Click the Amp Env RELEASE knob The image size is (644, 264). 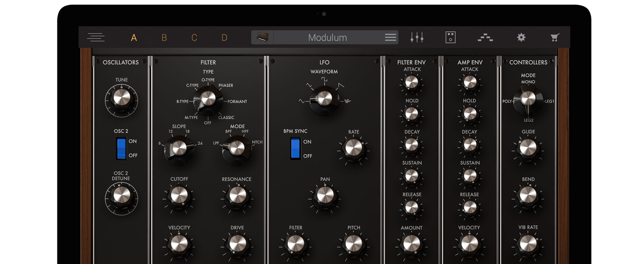[470, 208]
